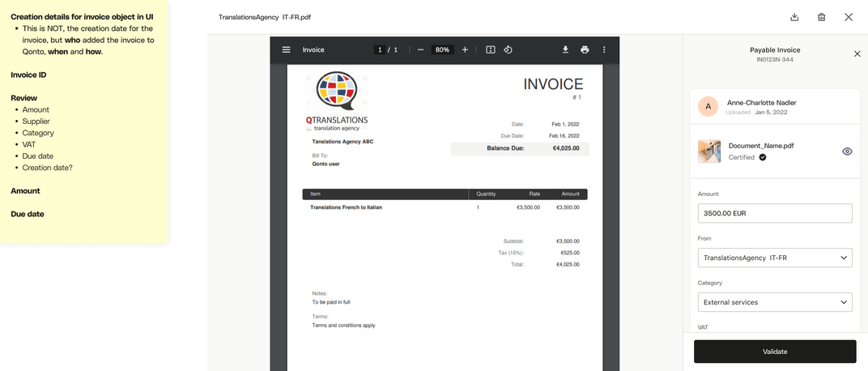Screen dimensions: 868x371
Task: Close the invoice viewer with the top-right X
Action: 849,17
